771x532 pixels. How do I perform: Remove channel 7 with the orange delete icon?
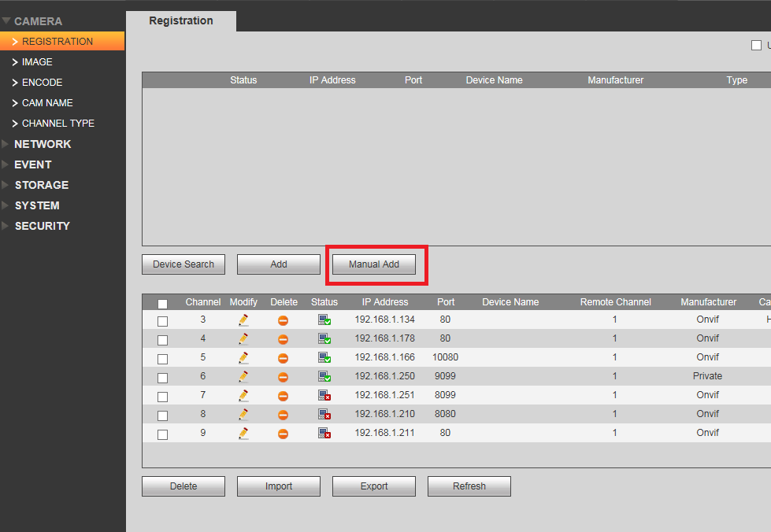[283, 396]
